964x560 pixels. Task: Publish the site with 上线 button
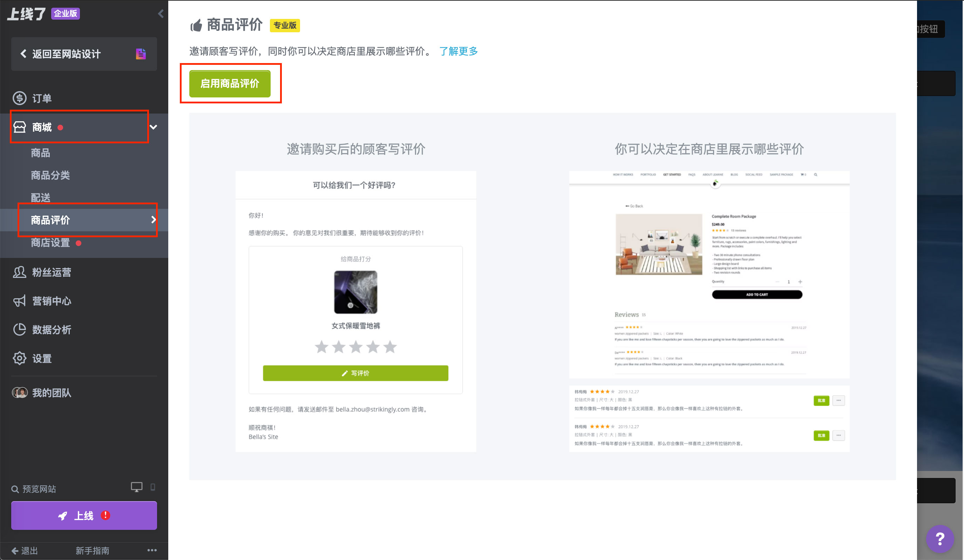[x=84, y=515]
